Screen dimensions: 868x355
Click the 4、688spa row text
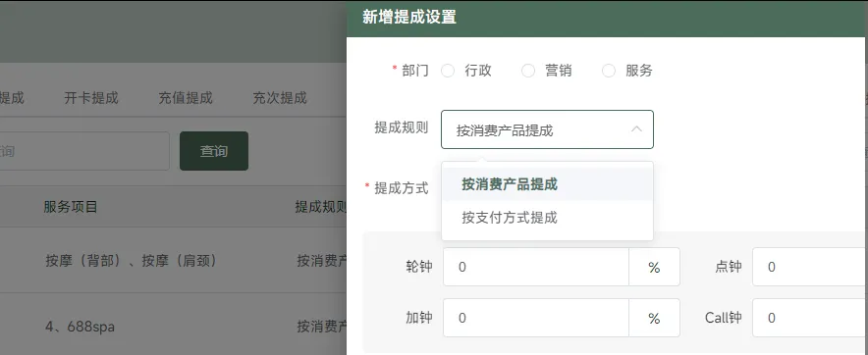point(80,327)
